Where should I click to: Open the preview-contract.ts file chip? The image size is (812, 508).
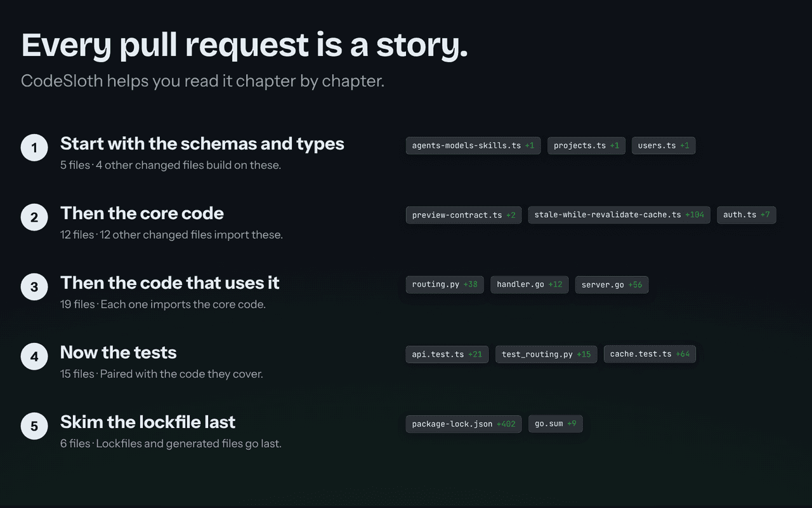pyautogui.click(x=464, y=215)
